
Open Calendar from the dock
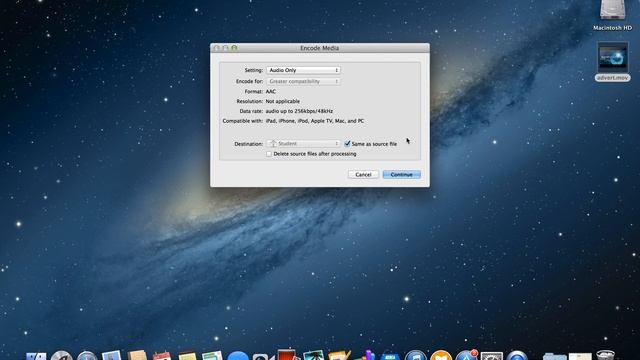pos(162,356)
